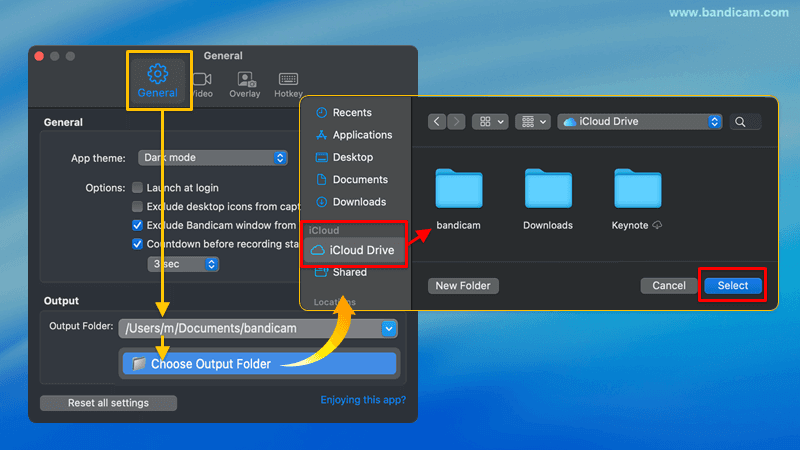Click the search magnifier icon
Viewport: 800px width, 450px height.
pos(740,122)
